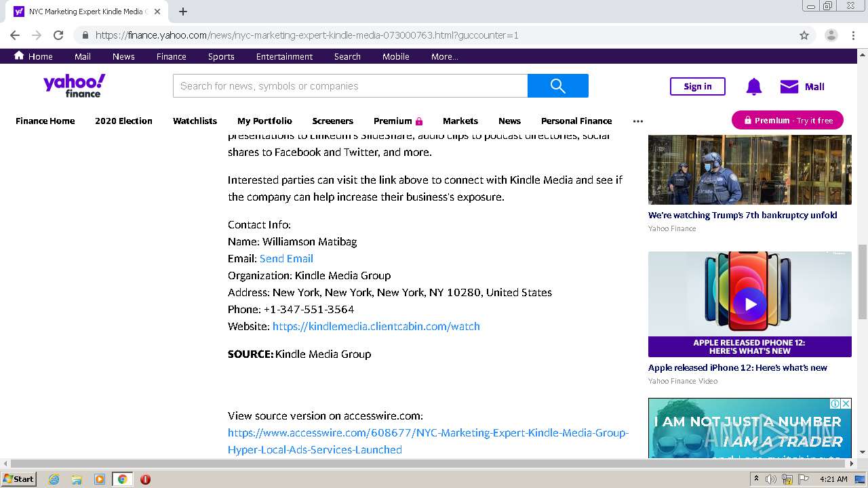The height and width of the screenshot is (488, 868).
Task: Launch Internet Explorer from taskbar
Action: tap(54, 479)
